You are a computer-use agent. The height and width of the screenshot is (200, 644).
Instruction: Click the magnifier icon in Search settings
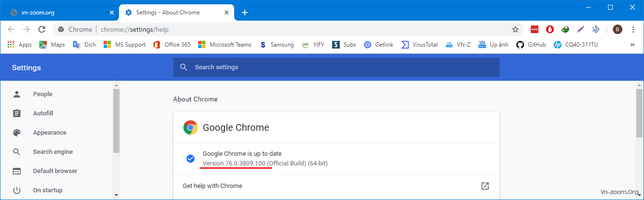coord(183,67)
